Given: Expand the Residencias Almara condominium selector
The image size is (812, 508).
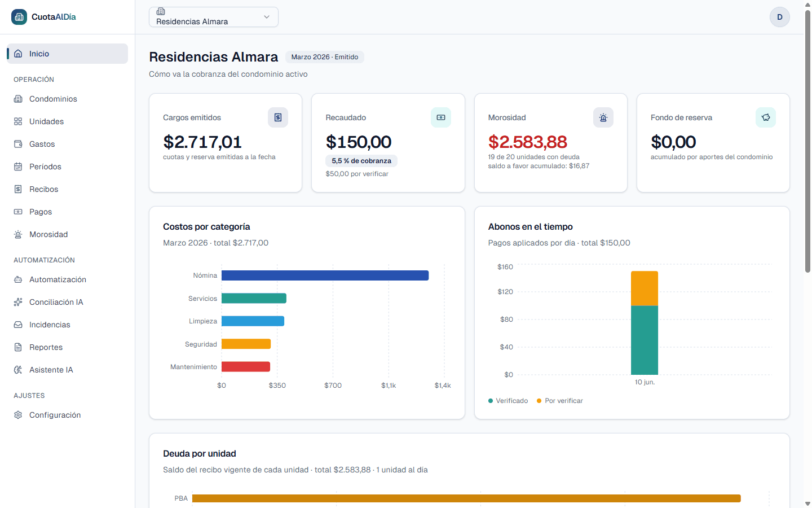Looking at the screenshot, I should 214,17.
